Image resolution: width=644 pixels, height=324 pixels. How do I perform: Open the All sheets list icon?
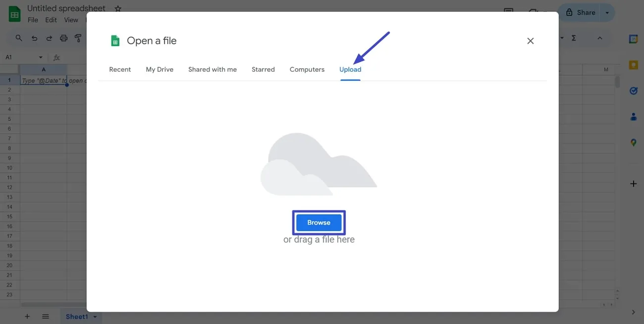pyautogui.click(x=46, y=317)
